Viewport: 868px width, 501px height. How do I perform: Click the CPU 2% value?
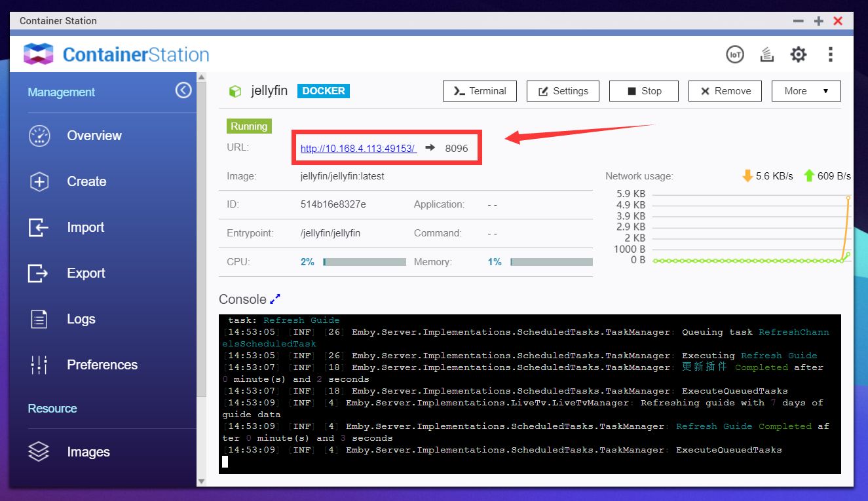[x=307, y=262]
